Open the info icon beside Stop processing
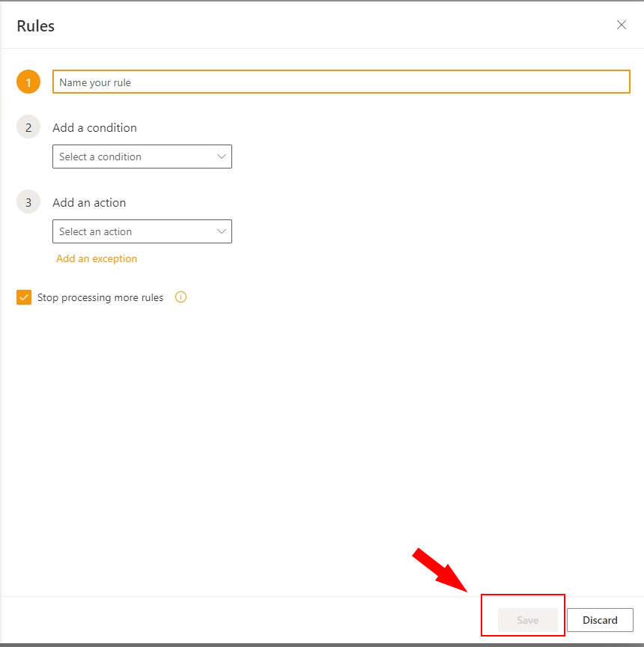644x647 pixels. [180, 297]
